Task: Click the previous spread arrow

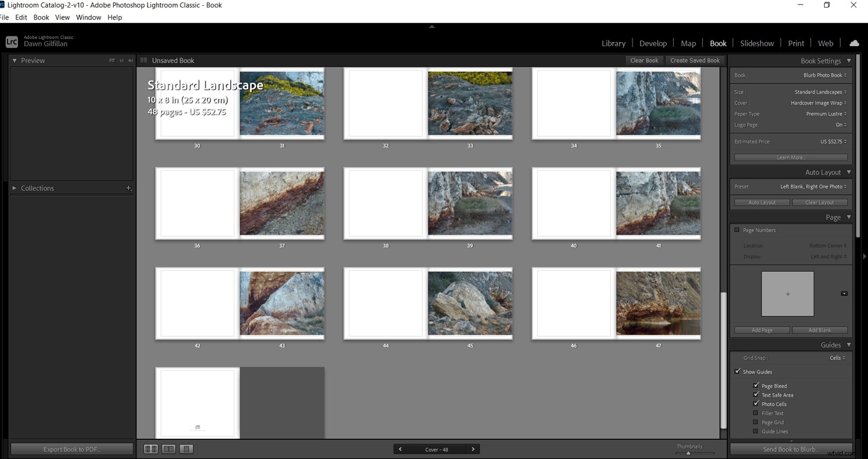Action: tap(400, 449)
